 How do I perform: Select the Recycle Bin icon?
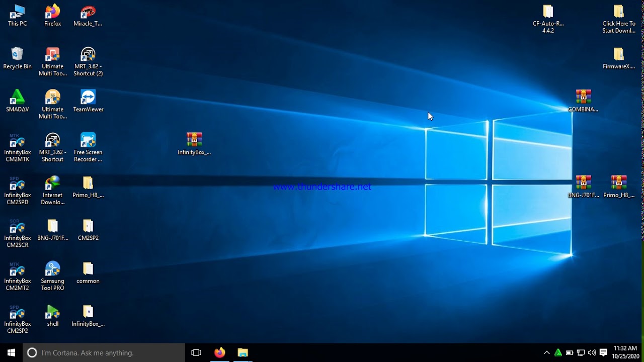point(17,58)
